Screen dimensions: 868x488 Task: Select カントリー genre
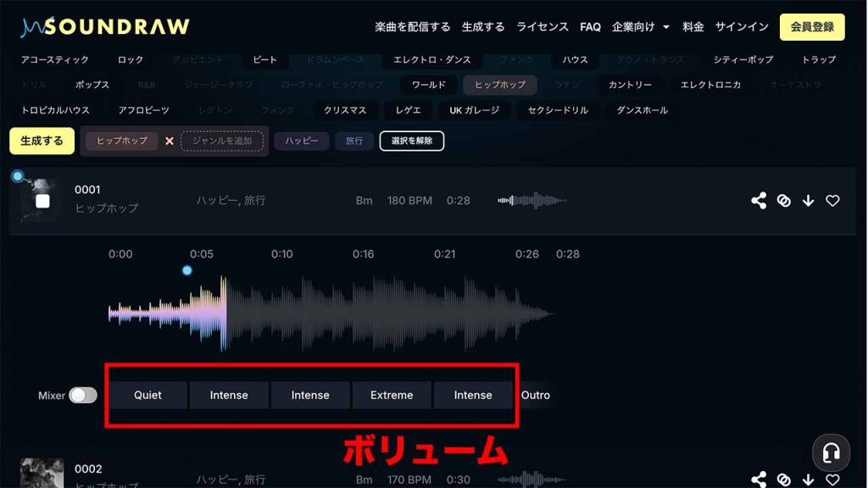point(630,85)
